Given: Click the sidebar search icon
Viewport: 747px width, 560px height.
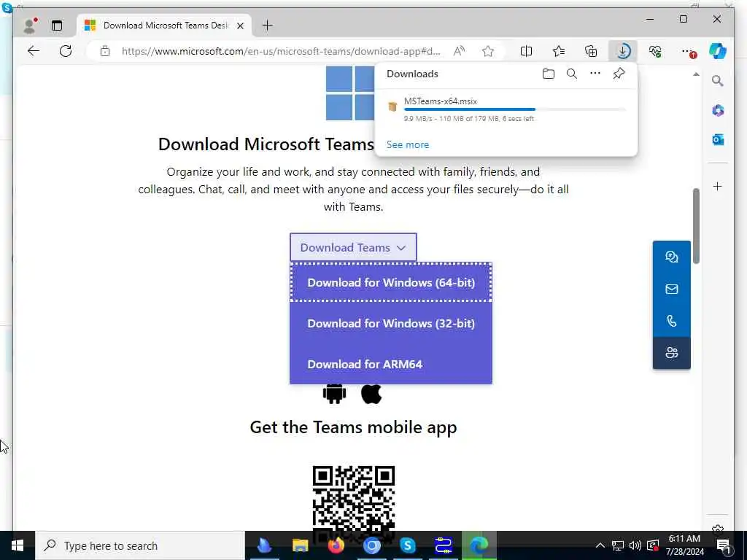Looking at the screenshot, I should [718, 81].
